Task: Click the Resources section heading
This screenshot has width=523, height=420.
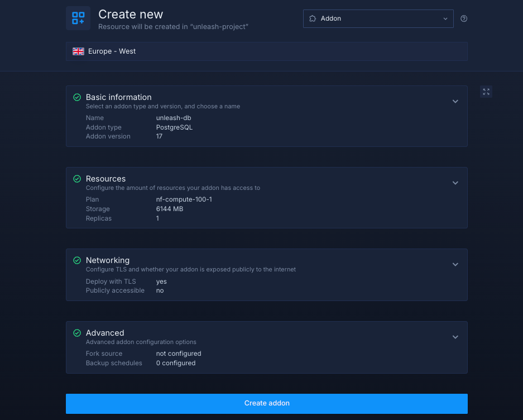Action: 105,179
